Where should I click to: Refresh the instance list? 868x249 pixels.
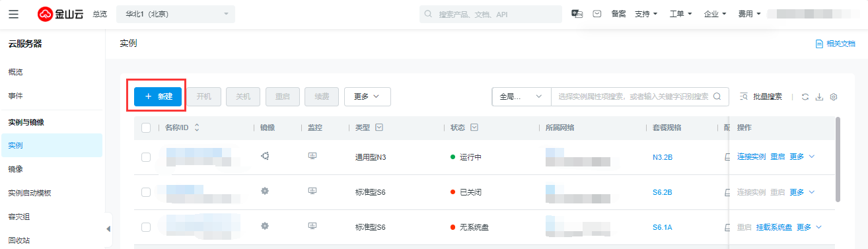click(805, 96)
